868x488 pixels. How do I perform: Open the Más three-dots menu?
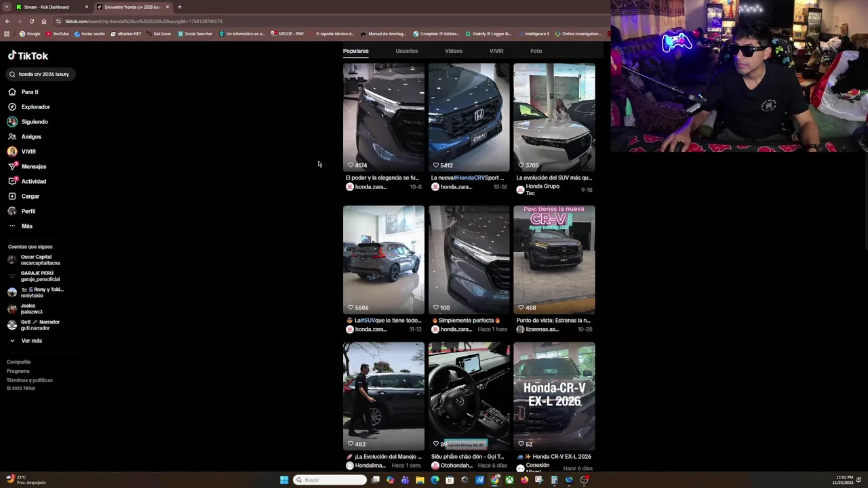[x=12, y=226]
